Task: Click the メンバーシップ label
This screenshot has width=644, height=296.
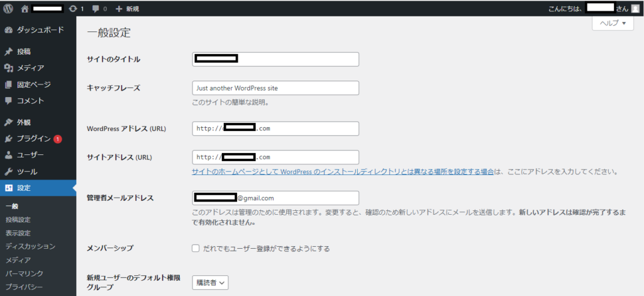Action: (x=110, y=248)
